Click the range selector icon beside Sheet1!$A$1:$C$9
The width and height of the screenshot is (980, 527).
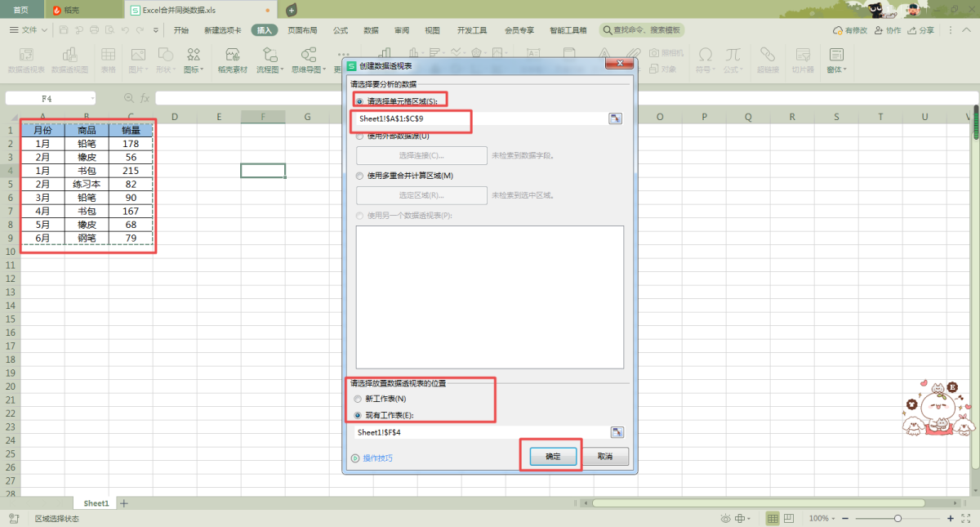point(615,118)
